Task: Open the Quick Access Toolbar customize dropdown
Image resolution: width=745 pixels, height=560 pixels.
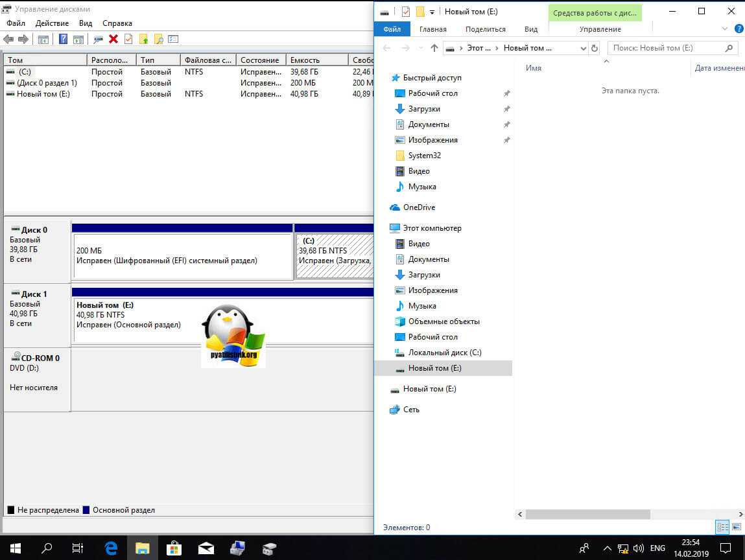Action: [432, 12]
